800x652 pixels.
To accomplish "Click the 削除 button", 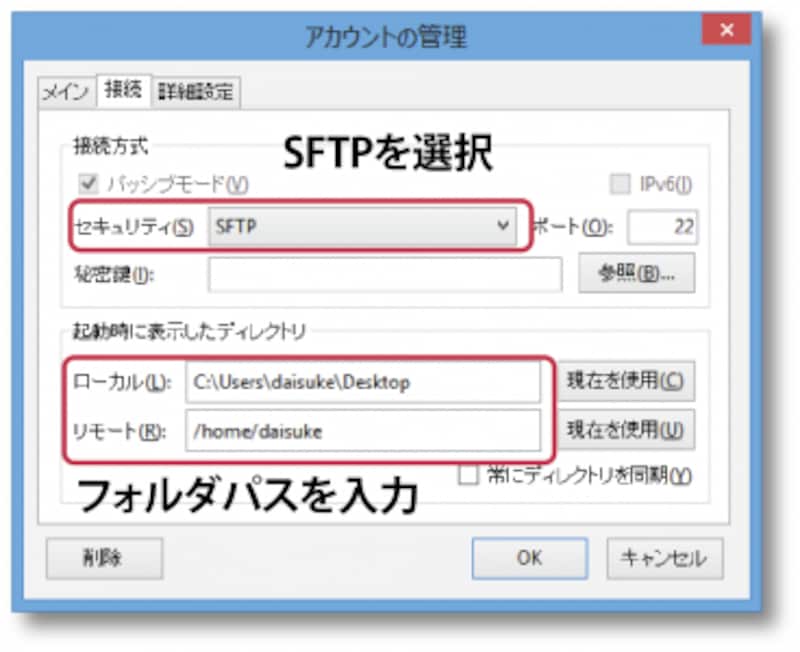I will pyautogui.click(x=105, y=558).
